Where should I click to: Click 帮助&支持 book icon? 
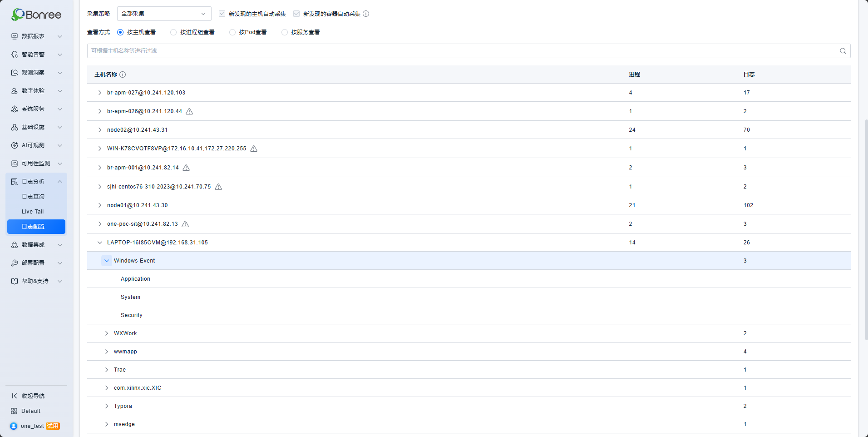point(15,281)
